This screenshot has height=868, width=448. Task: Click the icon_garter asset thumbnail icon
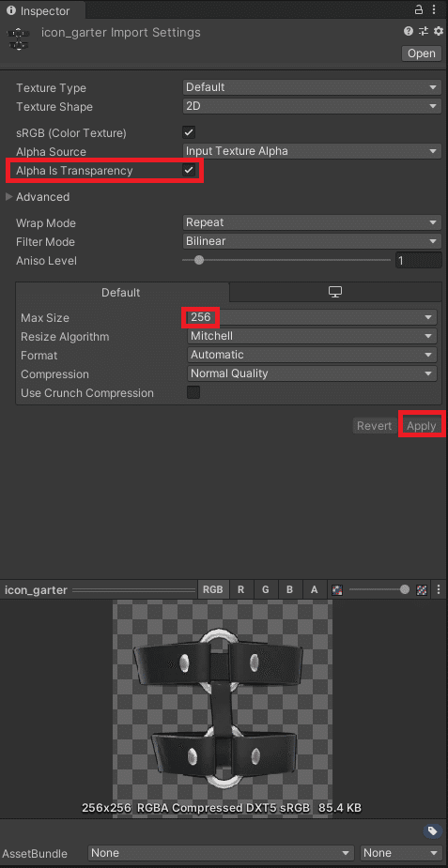point(18,39)
